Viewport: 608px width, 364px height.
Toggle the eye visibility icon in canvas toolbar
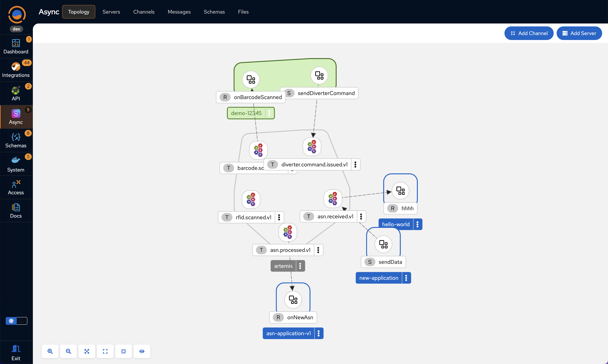pyautogui.click(x=142, y=351)
